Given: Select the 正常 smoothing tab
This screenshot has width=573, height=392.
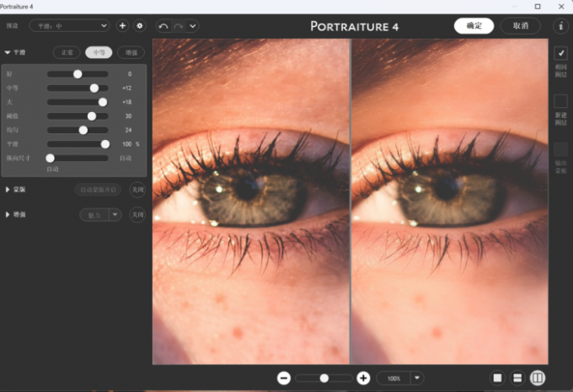Looking at the screenshot, I should 67,52.
